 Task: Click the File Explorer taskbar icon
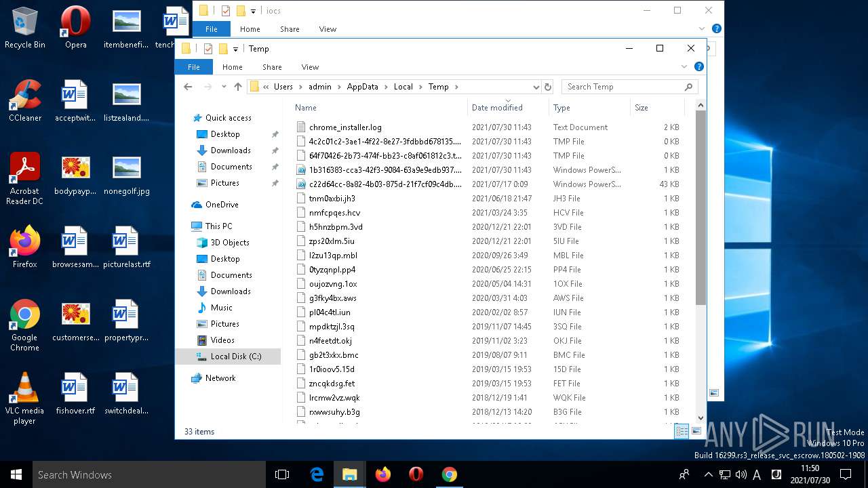pos(350,474)
